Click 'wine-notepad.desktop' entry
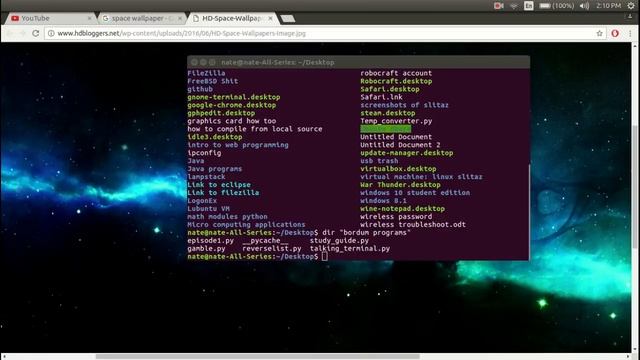 coord(402,209)
